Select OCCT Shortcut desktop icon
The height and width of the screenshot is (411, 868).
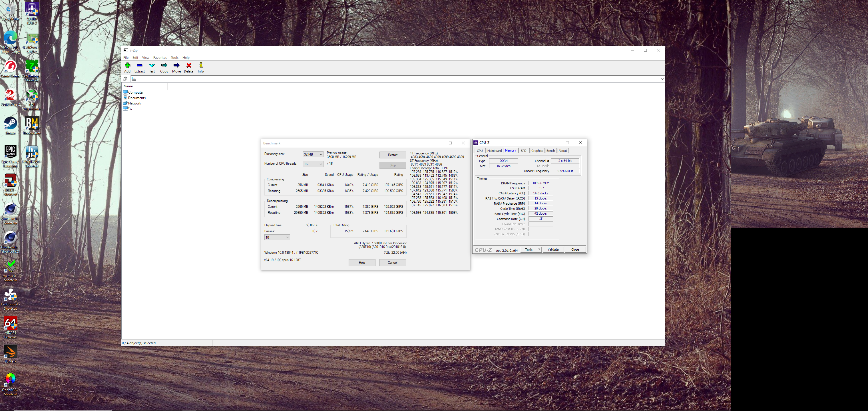11,185
